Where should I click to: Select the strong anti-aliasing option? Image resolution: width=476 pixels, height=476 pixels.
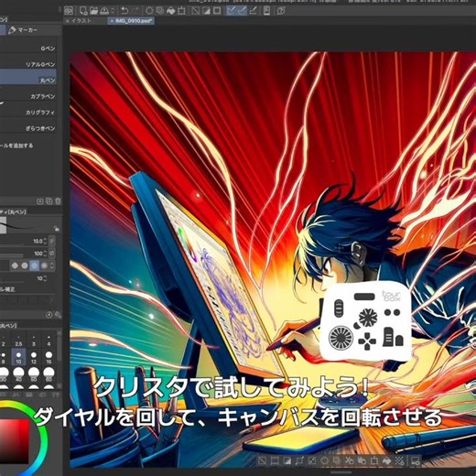click(44, 265)
